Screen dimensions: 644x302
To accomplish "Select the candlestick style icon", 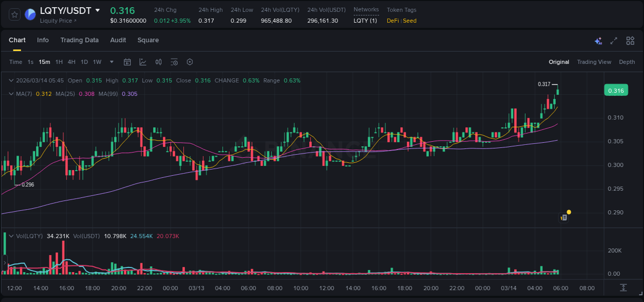I will click(158, 62).
